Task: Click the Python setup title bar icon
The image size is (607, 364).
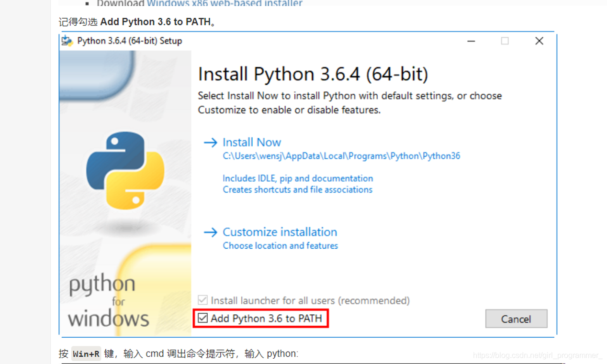Action: [x=67, y=41]
